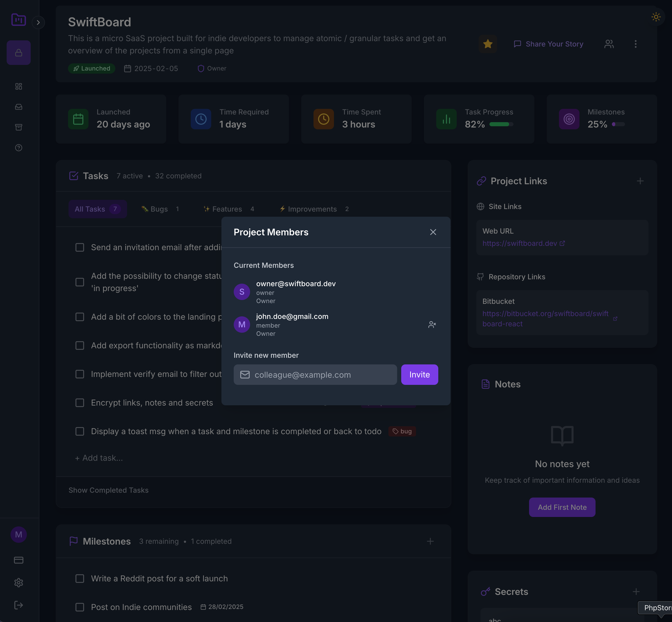The image size is (672, 622).
Task: Click the external link icon beside Bitbucket URL
Action: (615, 319)
